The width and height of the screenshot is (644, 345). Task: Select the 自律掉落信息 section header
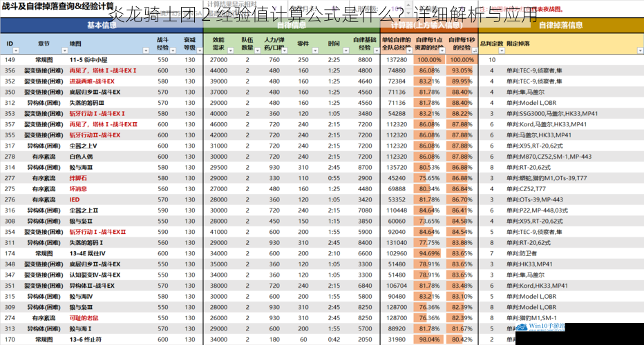coord(561,26)
